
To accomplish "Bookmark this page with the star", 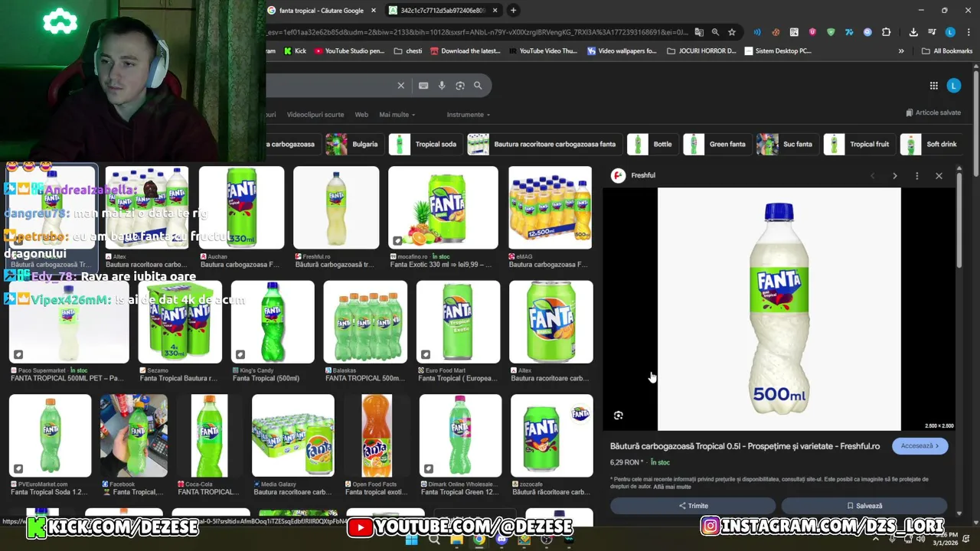I will coord(732,32).
